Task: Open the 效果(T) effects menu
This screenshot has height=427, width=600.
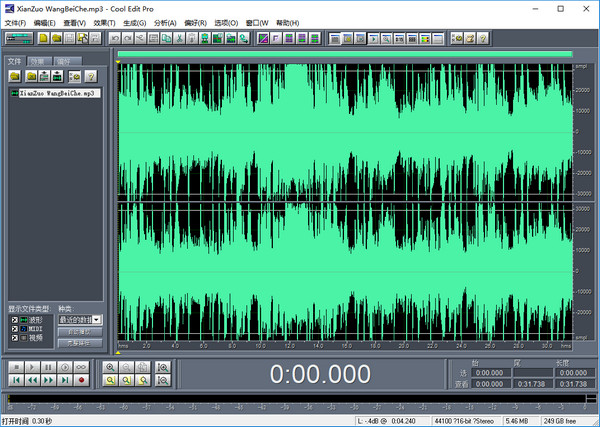Action: point(104,22)
